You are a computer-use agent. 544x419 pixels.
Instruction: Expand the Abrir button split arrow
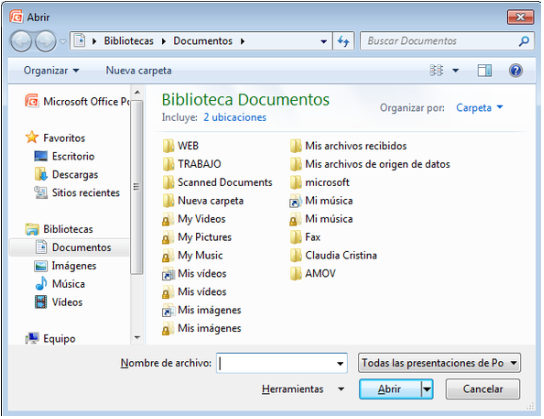(x=427, y=389)
